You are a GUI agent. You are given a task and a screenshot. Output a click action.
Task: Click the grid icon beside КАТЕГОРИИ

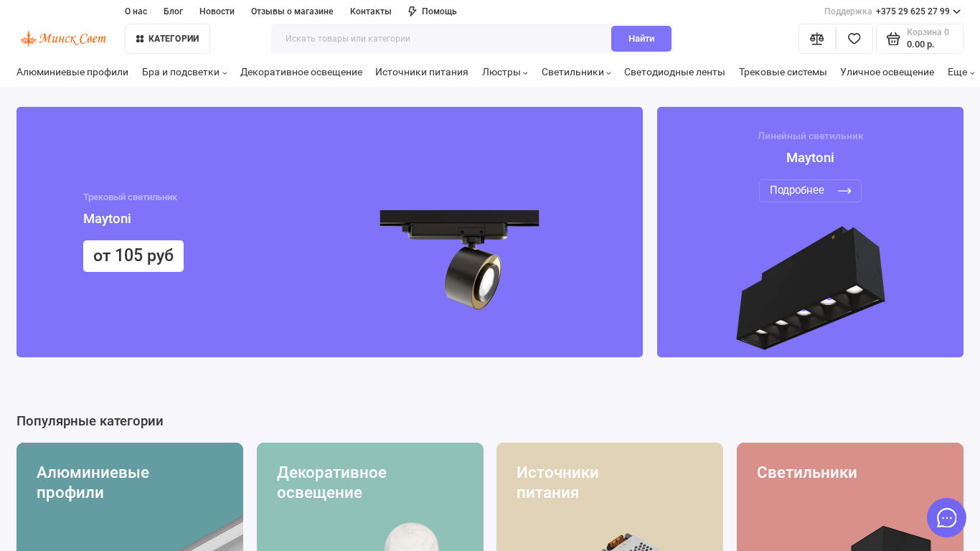point(140,39)
